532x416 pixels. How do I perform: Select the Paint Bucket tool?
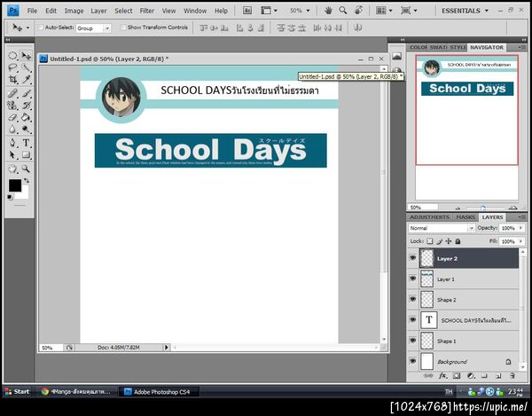(26, 117)
